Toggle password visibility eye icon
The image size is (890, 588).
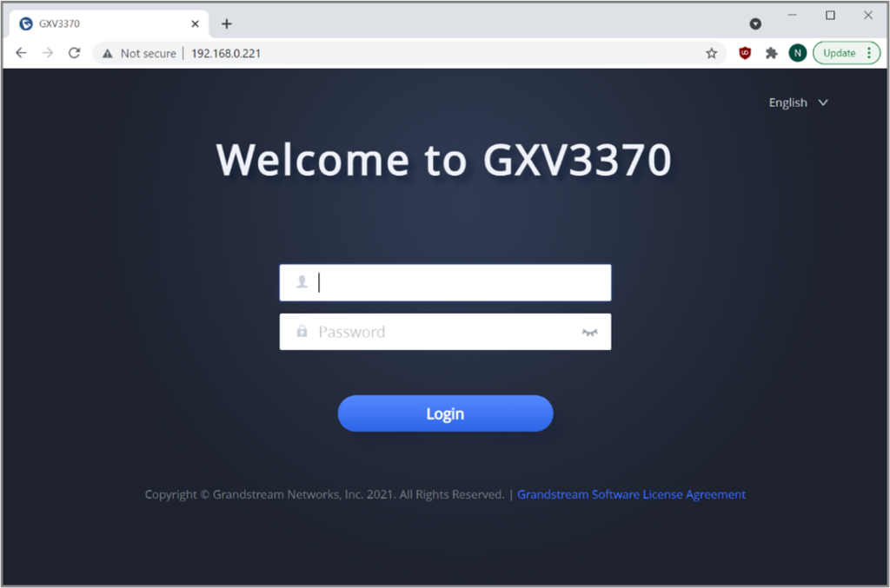click(590, 333)
